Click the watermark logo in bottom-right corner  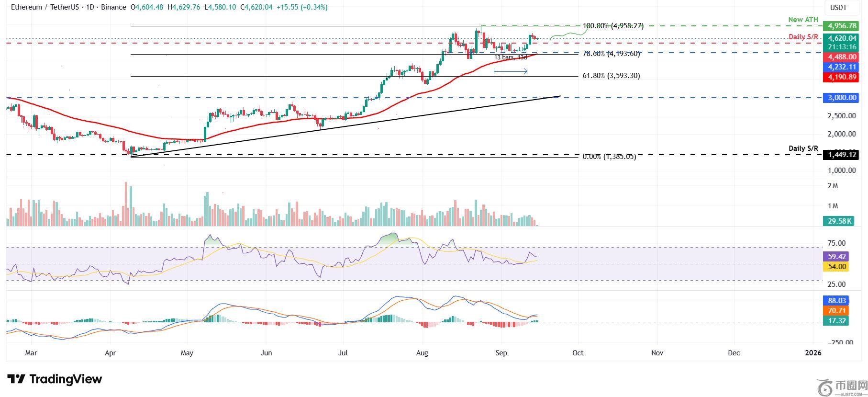pyautogui.click(x=842, y=387)
